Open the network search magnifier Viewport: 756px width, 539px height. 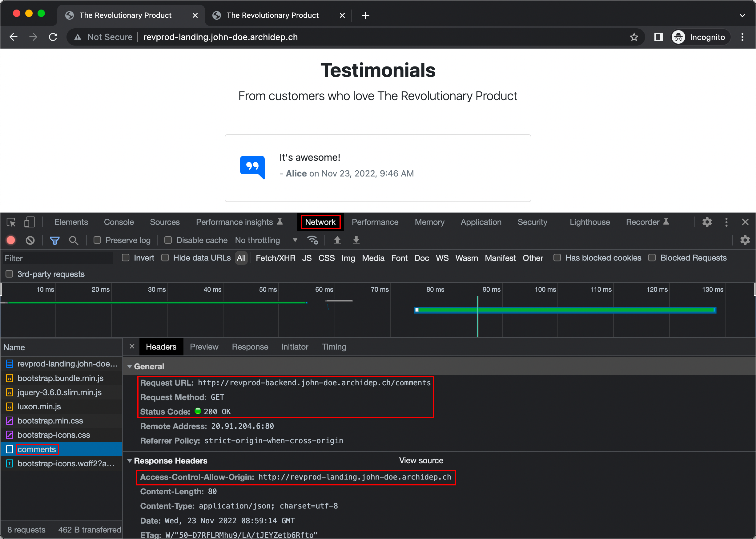click(74, 240)
